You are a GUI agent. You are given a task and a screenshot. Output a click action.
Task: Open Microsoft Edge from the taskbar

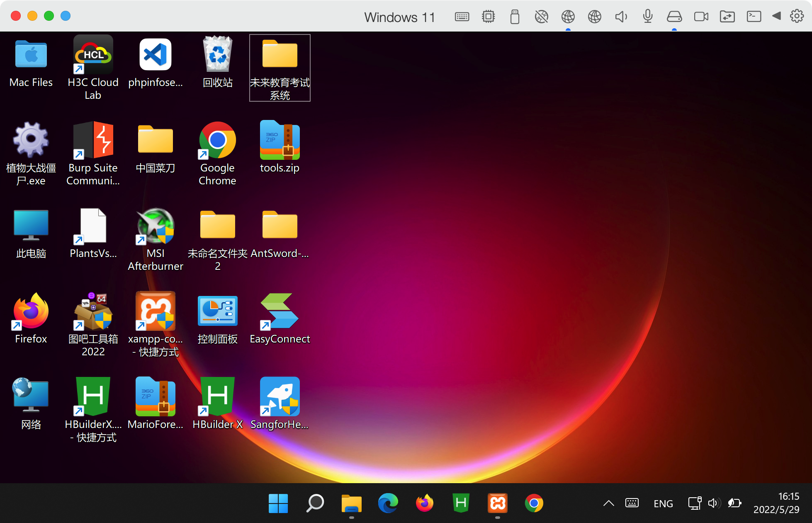[388, 503]
